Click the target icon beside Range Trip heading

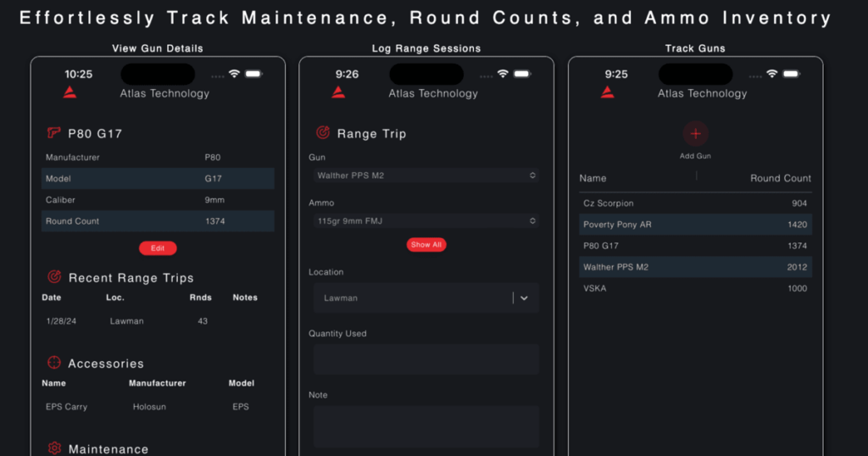pos(323,133)
